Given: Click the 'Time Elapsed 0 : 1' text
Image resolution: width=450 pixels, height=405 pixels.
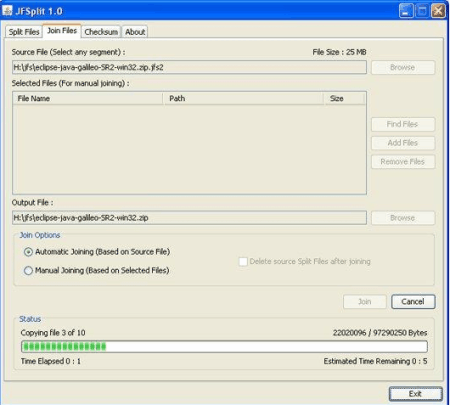Looking at the screenshot, I should pyautogui.click(x=51, y=361).
